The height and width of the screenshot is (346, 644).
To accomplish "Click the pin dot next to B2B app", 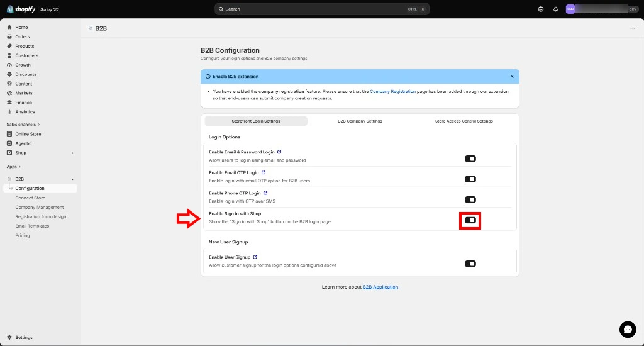I will coord(73,179).
